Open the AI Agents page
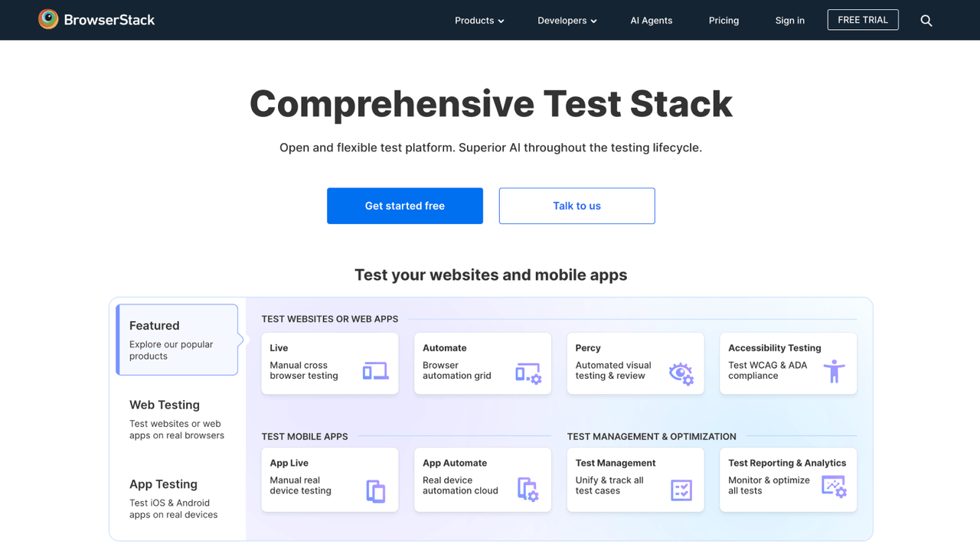The width and height of the screenshot is (980, 550). pos(652,21)
